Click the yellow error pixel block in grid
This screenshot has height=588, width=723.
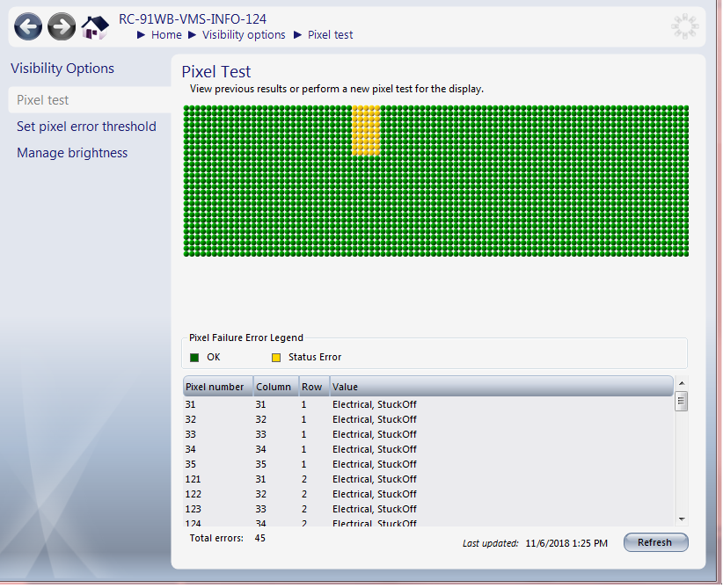(366, 131)
